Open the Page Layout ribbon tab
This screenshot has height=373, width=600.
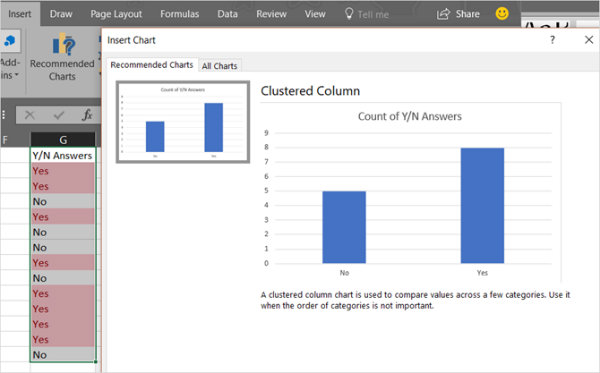(116, 14)
